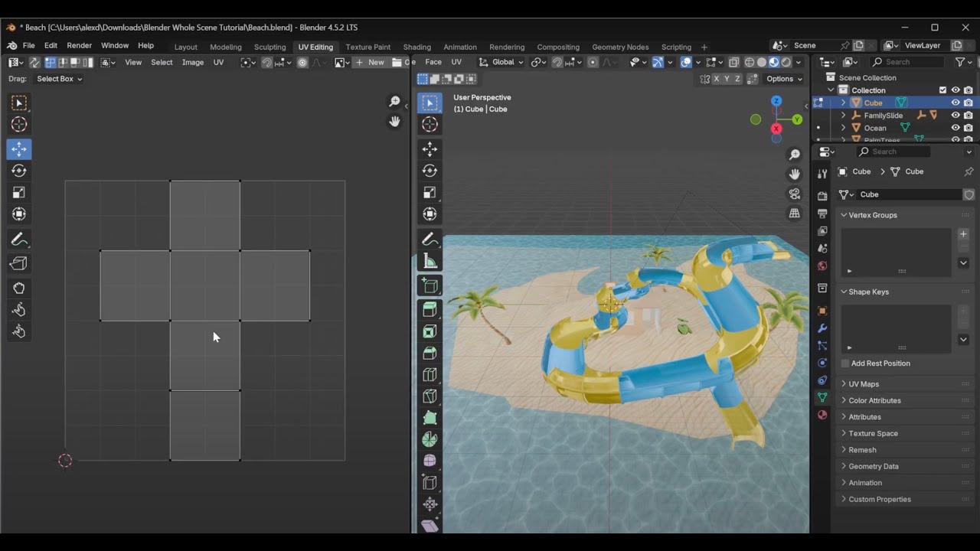Image resolution: width=980 pixels, height=551 pixels.
Task: Select the UV editor Grab sculpt tool
Action: click(x=19, y=289)
